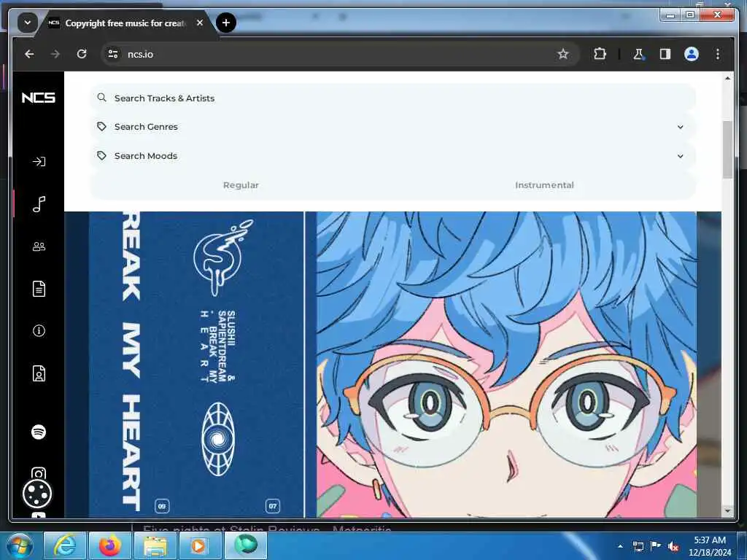747x560 pixels.
Task: Click the Break My Heart anime artwork
Action: (506, 365)
